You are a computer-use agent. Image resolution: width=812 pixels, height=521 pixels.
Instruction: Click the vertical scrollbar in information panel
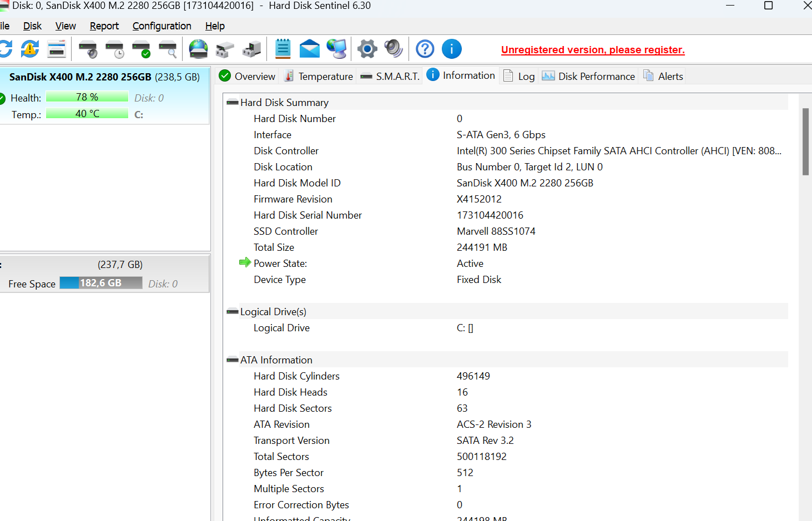(805, 141)
